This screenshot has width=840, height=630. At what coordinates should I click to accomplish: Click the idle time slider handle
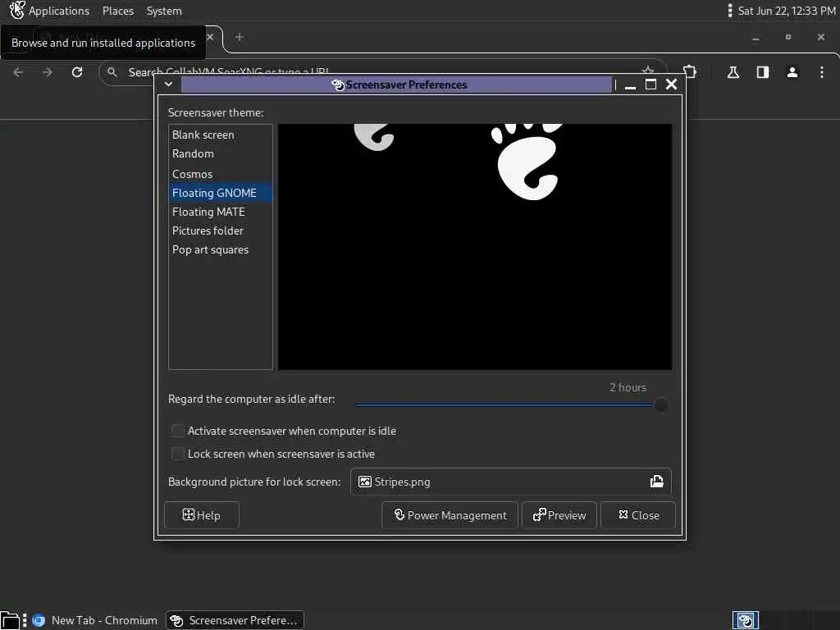pos(661,405)
